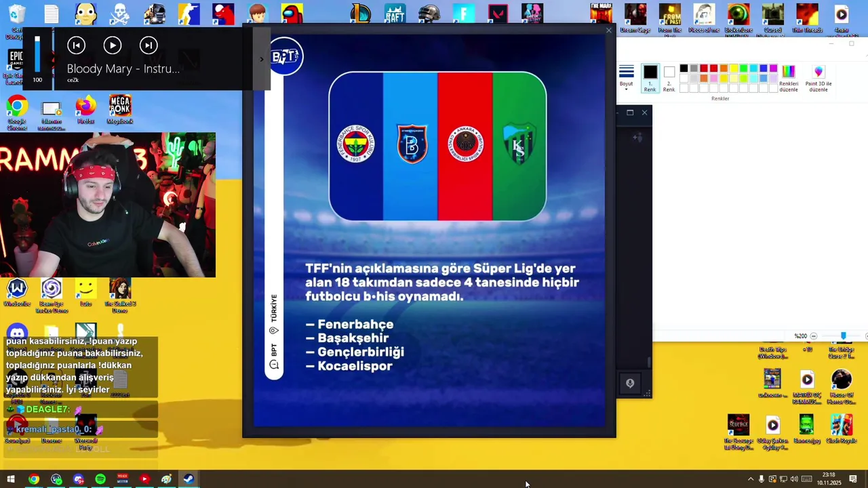
Task: Skip to next track in media overlay
Action: pyautogui.click(x=149, y=45)
